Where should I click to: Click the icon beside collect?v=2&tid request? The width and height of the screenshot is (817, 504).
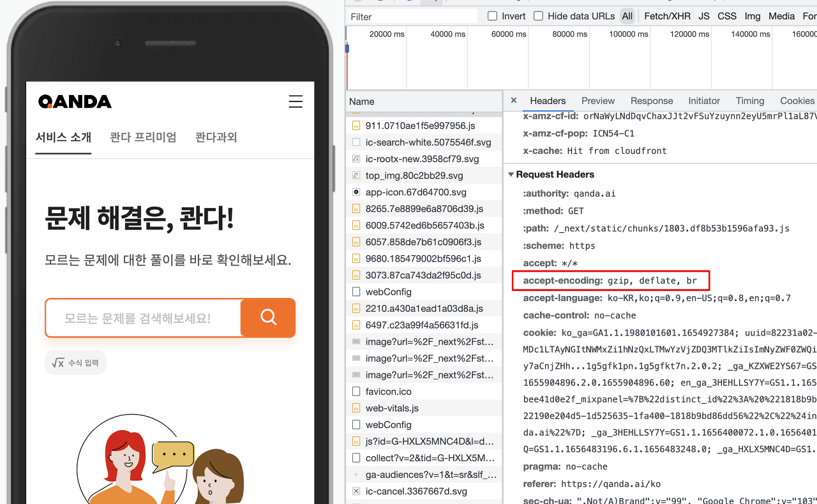[356, 457]
